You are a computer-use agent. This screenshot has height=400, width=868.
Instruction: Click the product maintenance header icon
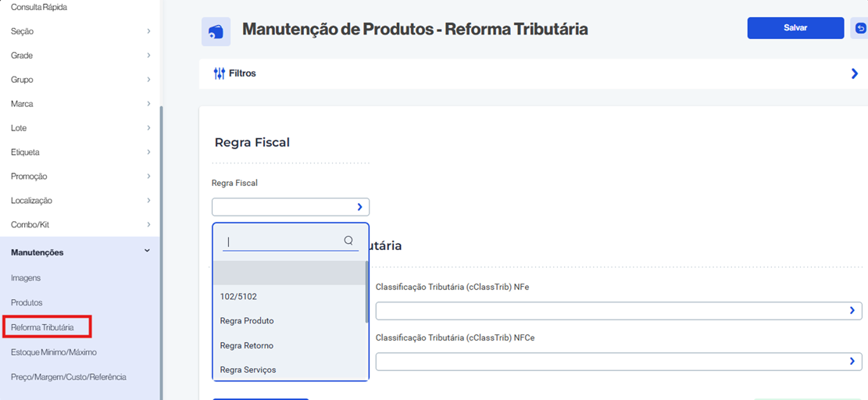pos(216,32)
